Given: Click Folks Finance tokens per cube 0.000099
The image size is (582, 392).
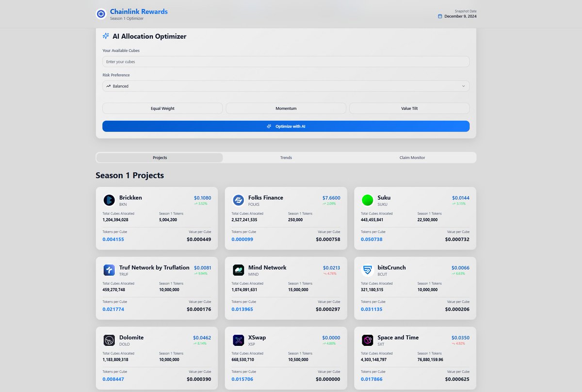Looking at the screenshot, I should 242,239.
